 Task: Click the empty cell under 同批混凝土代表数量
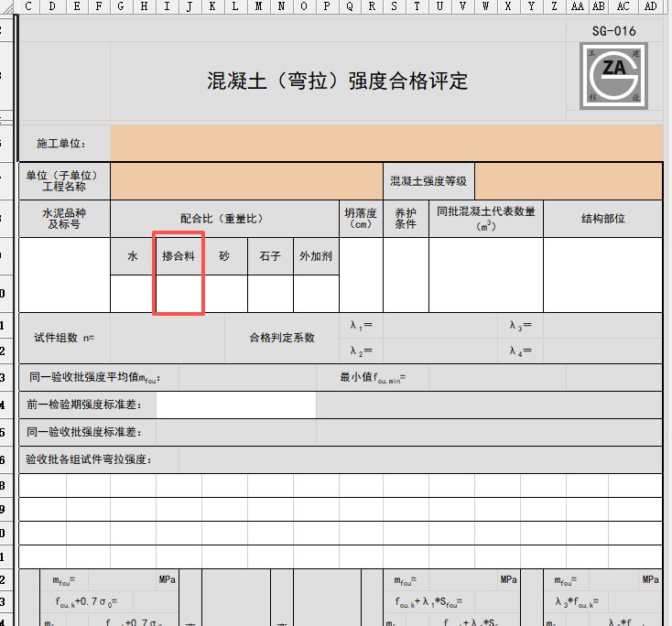(486, 275)
